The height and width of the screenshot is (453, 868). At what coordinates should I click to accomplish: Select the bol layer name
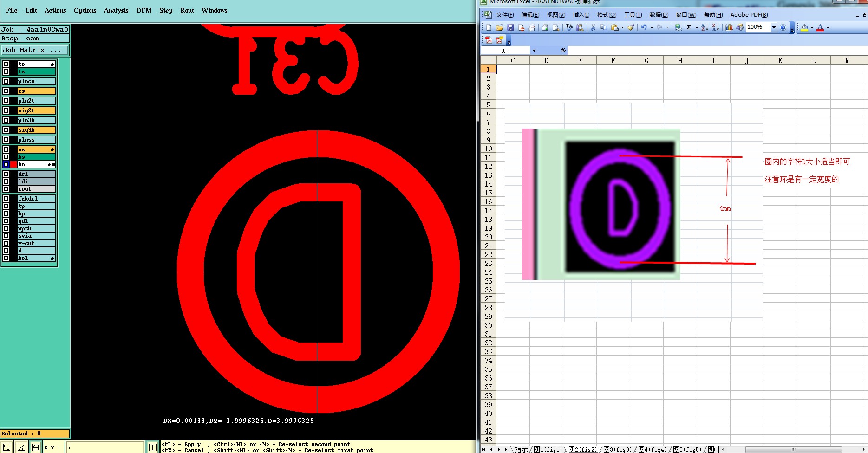click(x=37, y=258)
